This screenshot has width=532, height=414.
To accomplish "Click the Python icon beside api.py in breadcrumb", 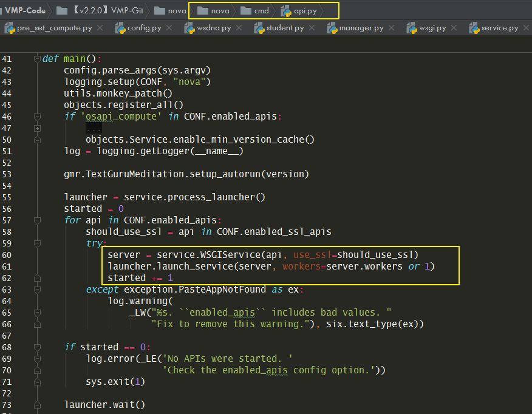I will click(285, 10).
